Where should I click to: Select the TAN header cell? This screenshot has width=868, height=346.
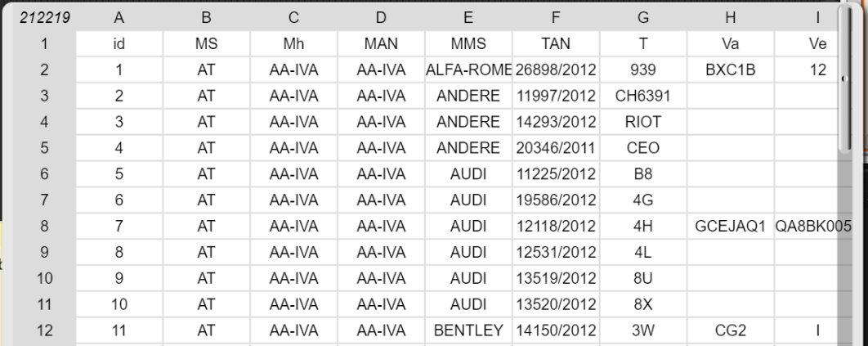coord(555,43)
